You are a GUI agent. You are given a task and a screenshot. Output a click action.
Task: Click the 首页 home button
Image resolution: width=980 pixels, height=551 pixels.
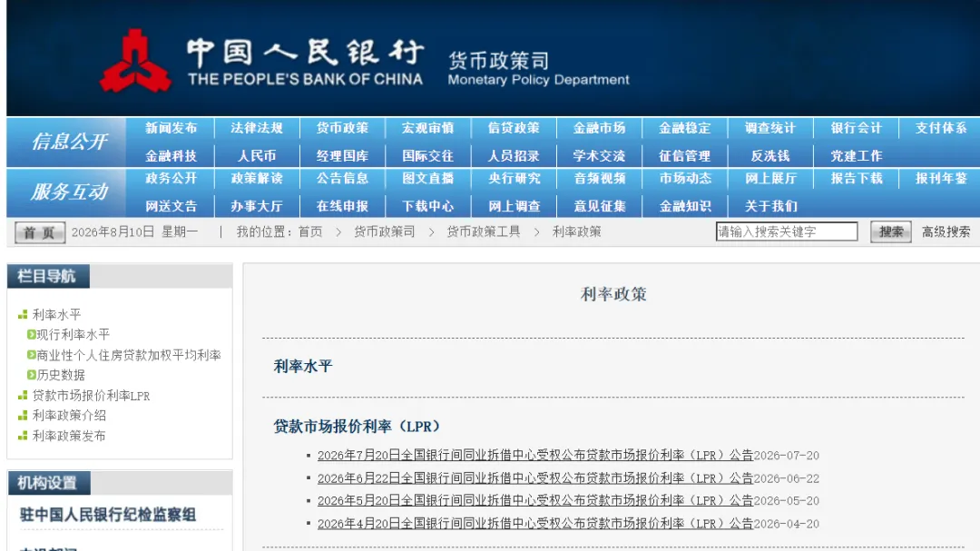[39, 232]
